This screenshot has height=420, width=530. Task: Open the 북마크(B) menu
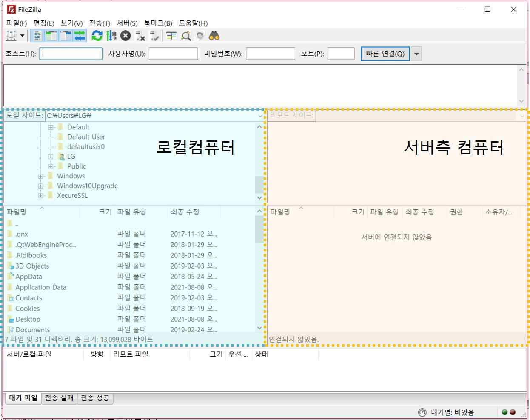tap(158, 23)
